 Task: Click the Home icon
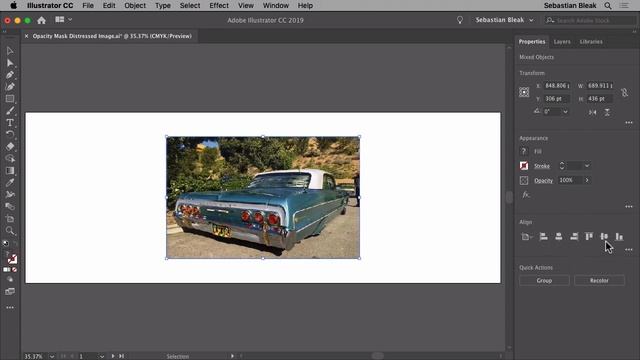(41, 20)
